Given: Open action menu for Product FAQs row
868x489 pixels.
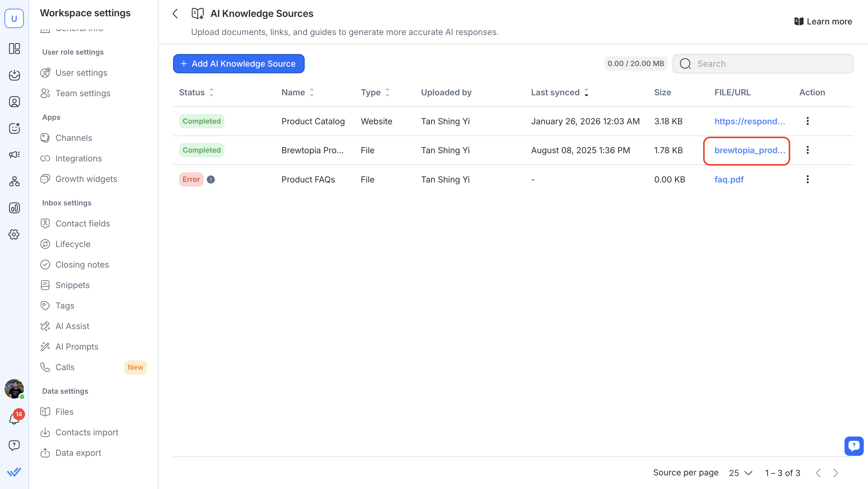Looking at the screenshot, I should [807, 179].
